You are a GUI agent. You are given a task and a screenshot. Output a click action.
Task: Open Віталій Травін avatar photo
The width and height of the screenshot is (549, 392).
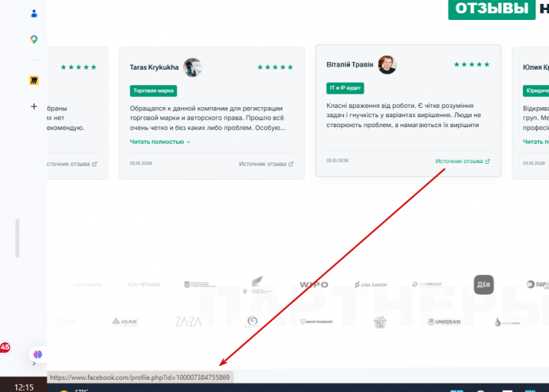point(387,65)
